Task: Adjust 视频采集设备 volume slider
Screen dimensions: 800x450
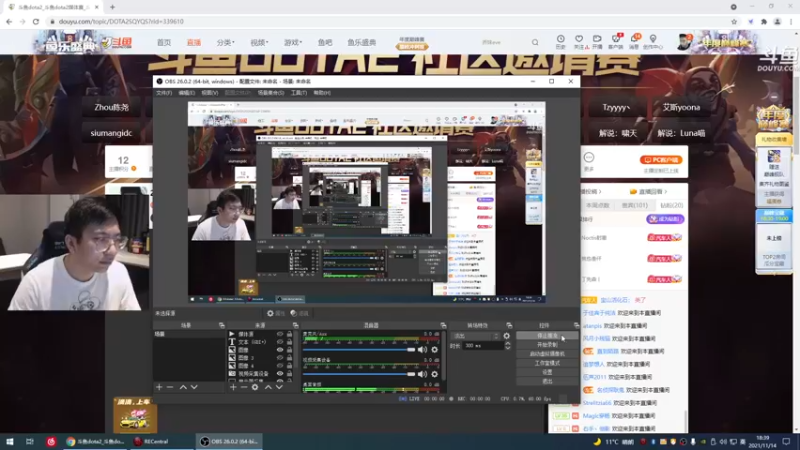Action: point(359,374)
